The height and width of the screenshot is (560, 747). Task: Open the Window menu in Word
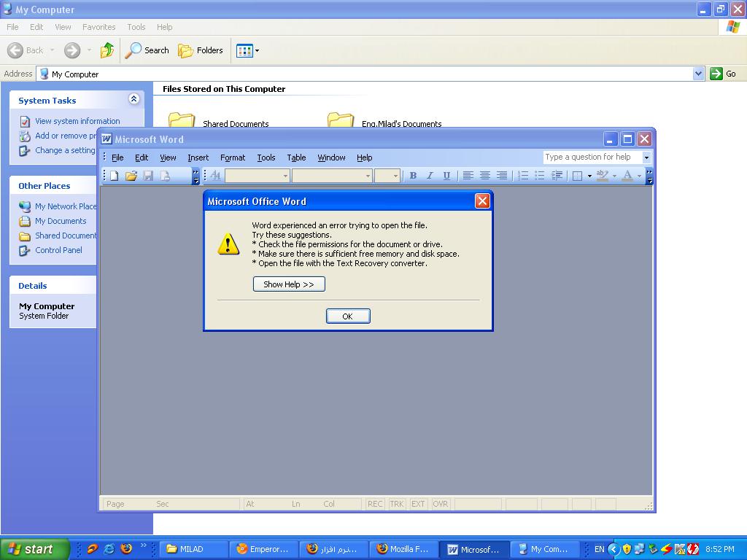click(x=332, y=157)
